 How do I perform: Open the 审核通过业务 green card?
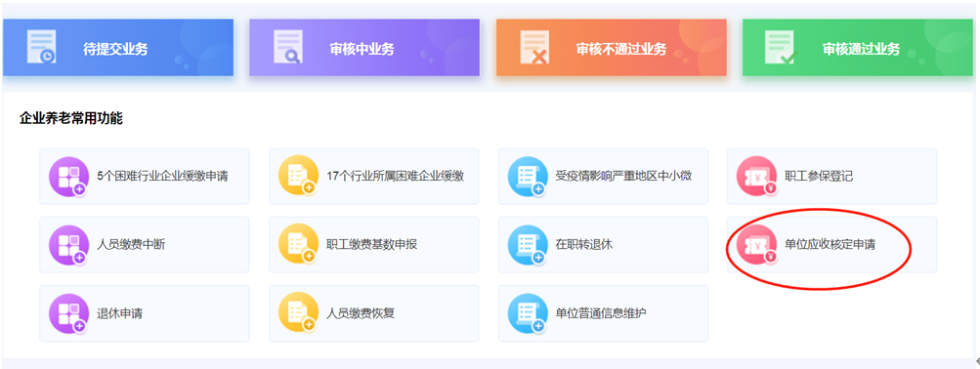click(858, 48)
